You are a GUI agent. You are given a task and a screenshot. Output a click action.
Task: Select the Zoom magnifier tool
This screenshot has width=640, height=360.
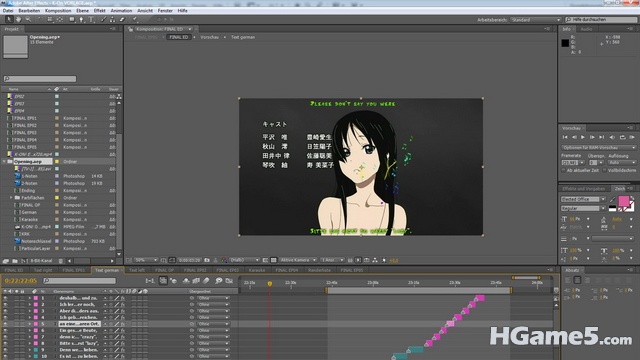[28, 19]
